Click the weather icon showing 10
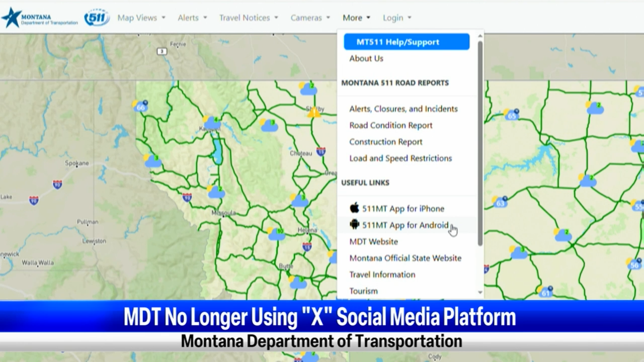This screenshot has width=644, height=362. point(277,234)
